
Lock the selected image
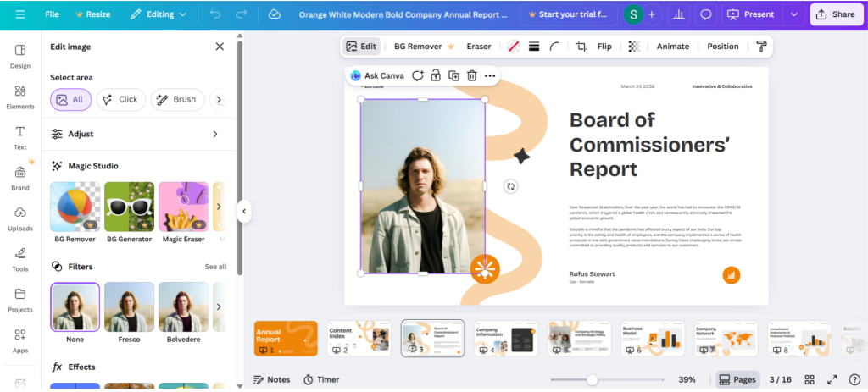(436, 75)
